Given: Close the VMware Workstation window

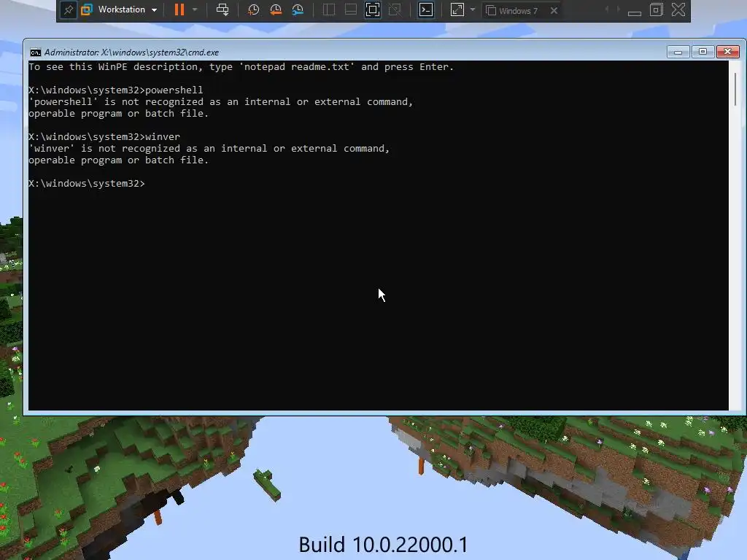Looking at the screenshot, I should 678,10.
